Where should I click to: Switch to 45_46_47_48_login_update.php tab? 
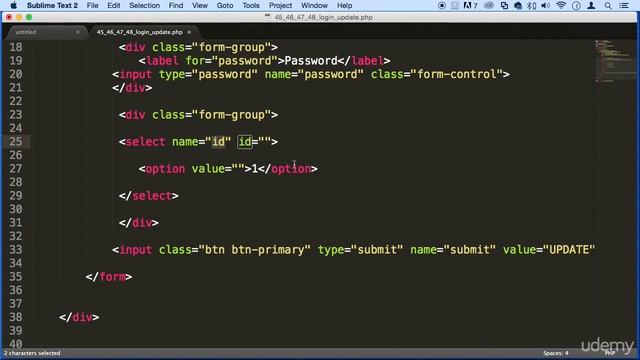[140, 32]
